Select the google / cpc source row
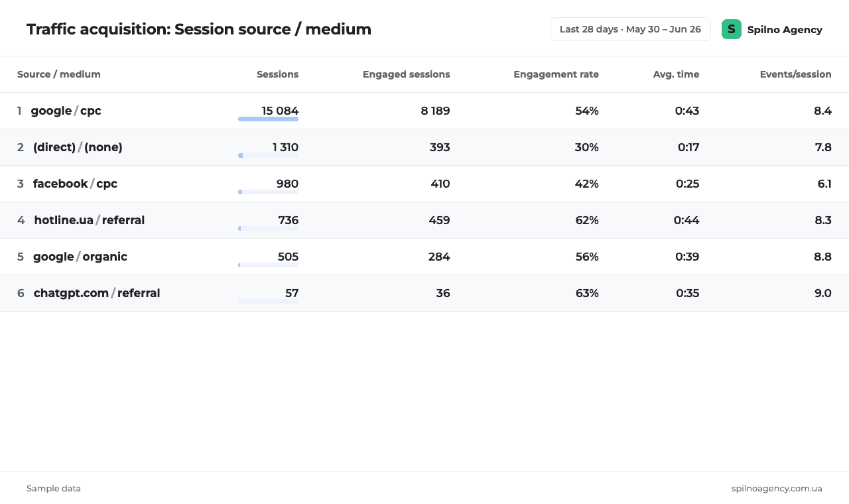This screenshot has width=849, height=504. click(x=424, y=111)
